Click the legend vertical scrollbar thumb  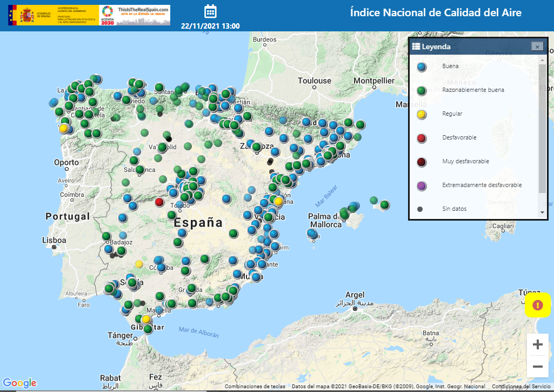(542, 128)
